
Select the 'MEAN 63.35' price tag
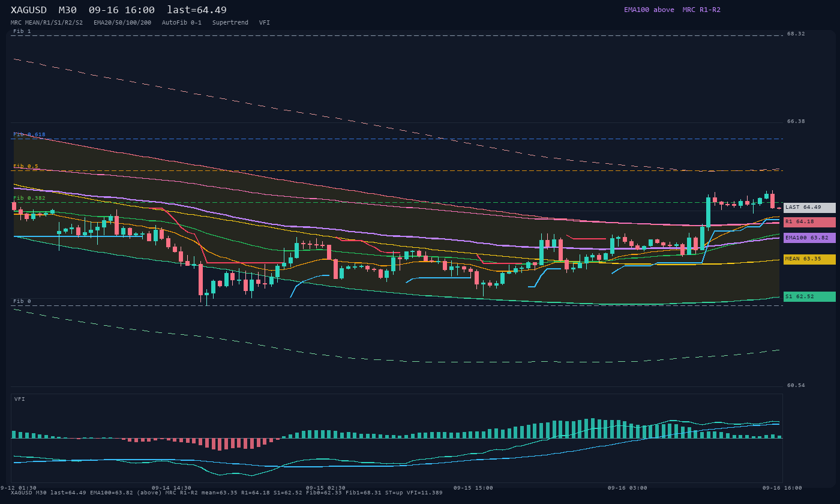point(809,259)
